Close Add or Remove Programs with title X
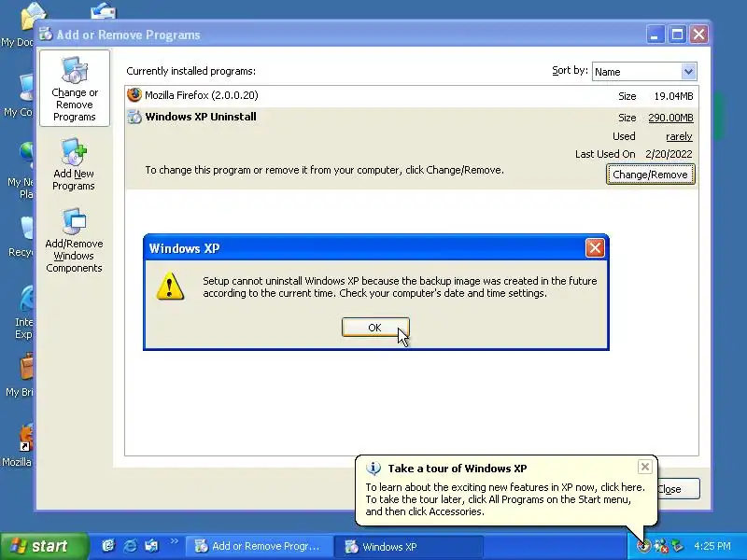This screenshot has width=747, height=560. point(698,35)
